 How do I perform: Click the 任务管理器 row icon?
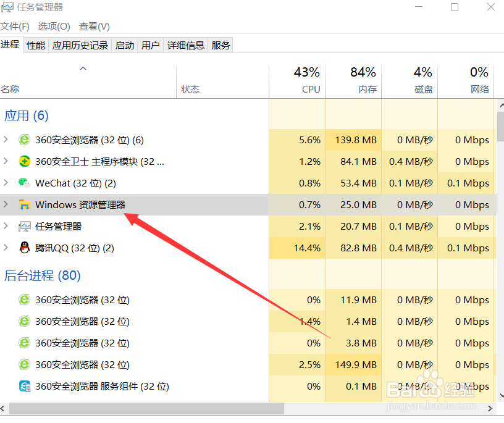point(25,226)
